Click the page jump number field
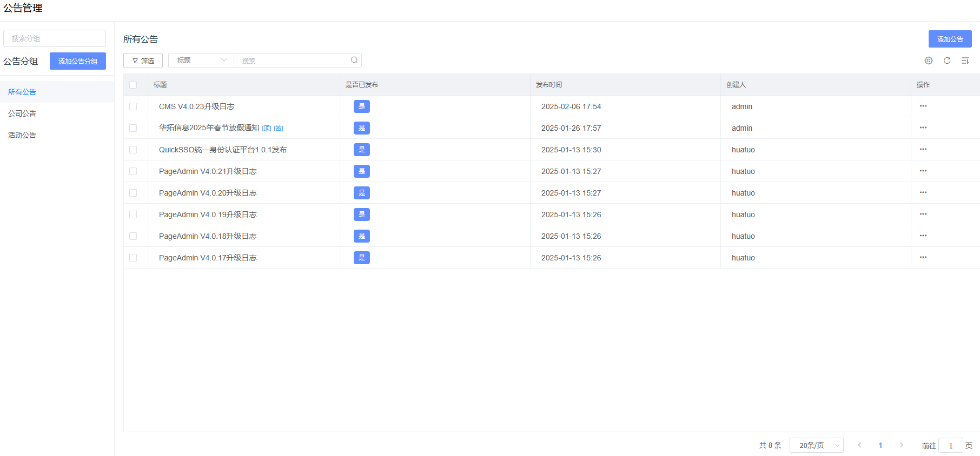Image resolution: width=980 pixels, height=456 pixels. (x=950, y=446)
